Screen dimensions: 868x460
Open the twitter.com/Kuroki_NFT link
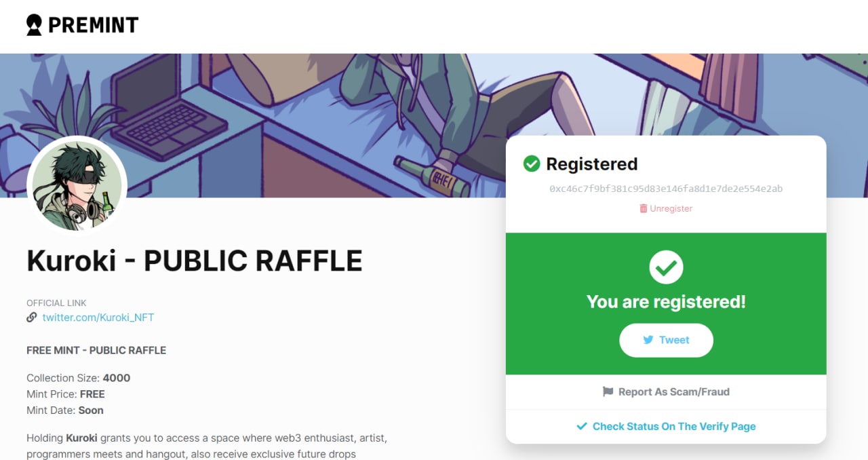pos(98,318)
